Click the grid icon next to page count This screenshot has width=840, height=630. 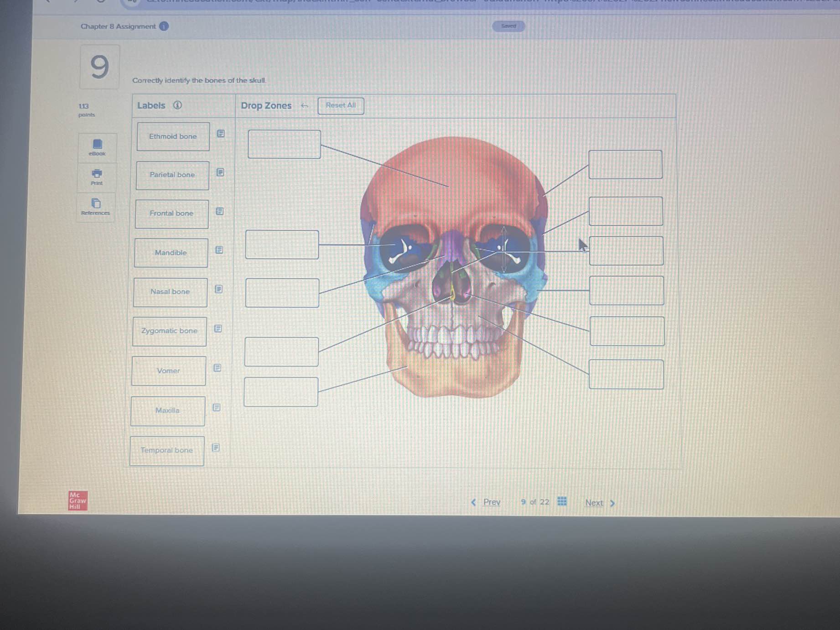[562, 501]
